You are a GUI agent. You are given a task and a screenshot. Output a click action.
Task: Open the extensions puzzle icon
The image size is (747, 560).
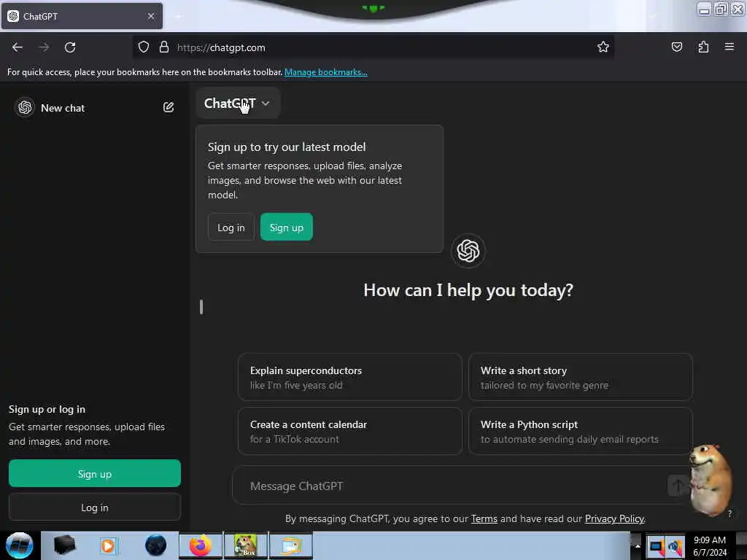[x=703, y=47]
